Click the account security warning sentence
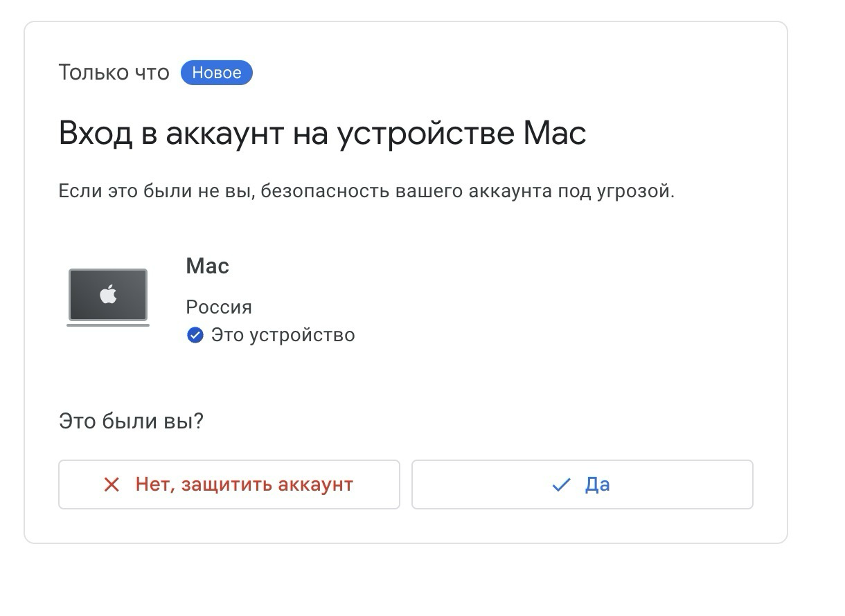The height and width of the screenshot is (616, 845). tap(366, 192)
